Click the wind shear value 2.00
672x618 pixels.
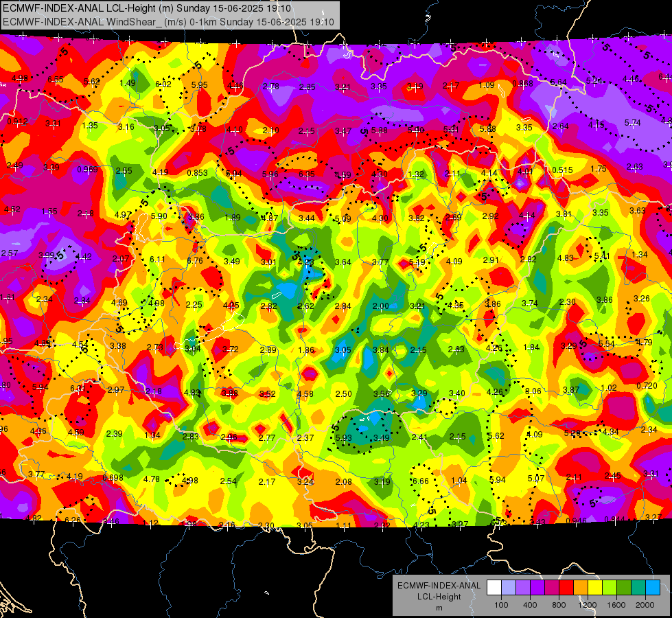[380, 306]
